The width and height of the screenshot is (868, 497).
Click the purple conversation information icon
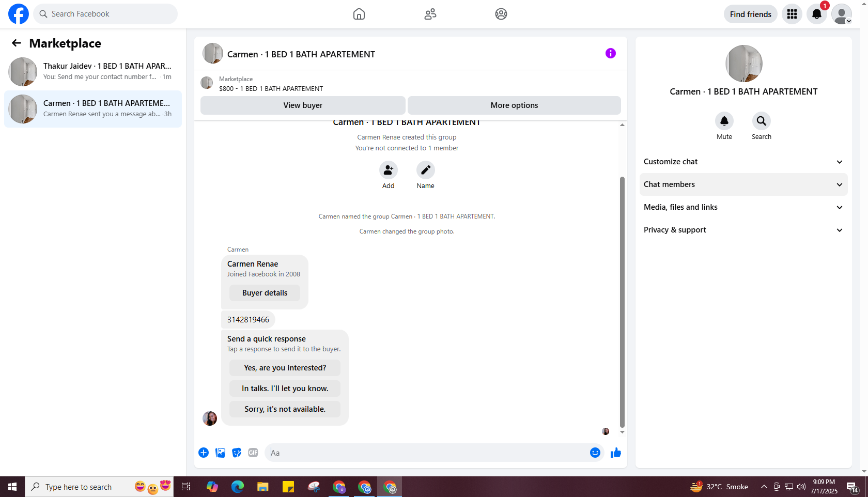tap(611, 53)
